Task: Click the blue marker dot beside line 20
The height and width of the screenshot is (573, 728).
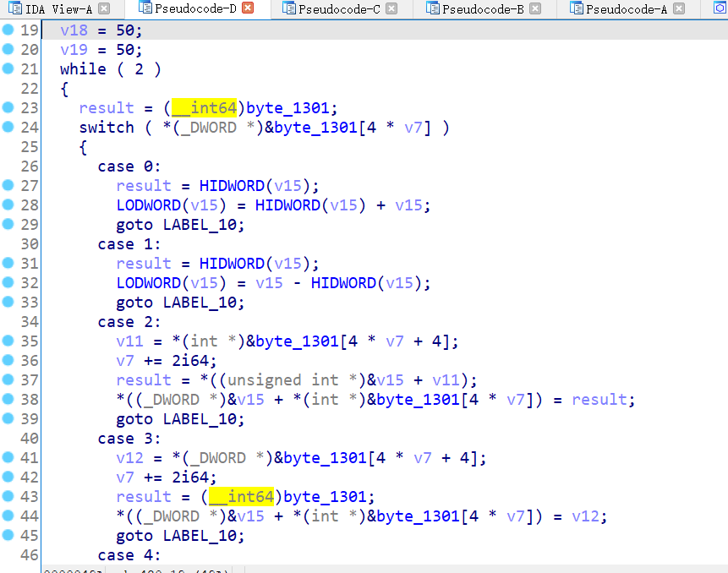Action: (7, 49)
